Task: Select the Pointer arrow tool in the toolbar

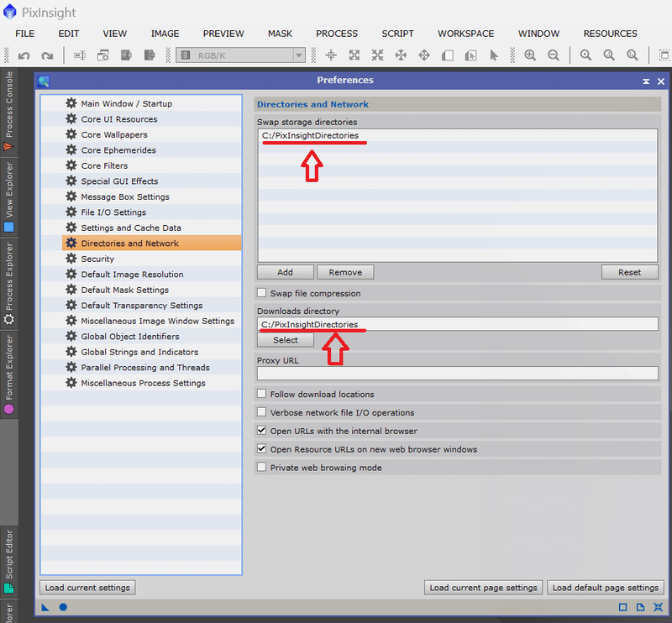Action: click(x=494, y=55)
